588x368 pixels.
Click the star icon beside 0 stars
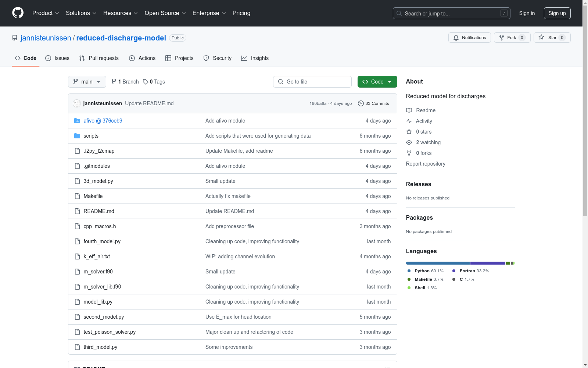[x=409, y=132]
